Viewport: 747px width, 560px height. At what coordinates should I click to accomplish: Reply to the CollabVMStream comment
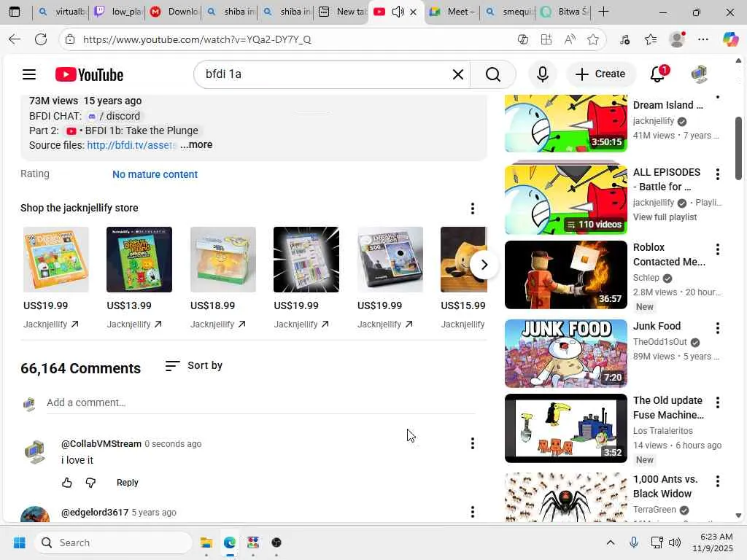[x=127, y=483]
